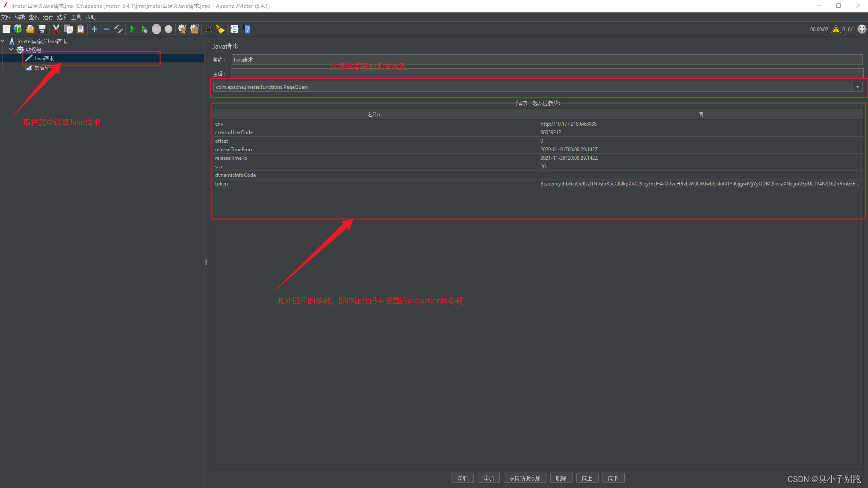Image resolution: width=868 pixels, height=488 pixels.
Task: Click the Clear results broom icon
Action: click(182, 29)
